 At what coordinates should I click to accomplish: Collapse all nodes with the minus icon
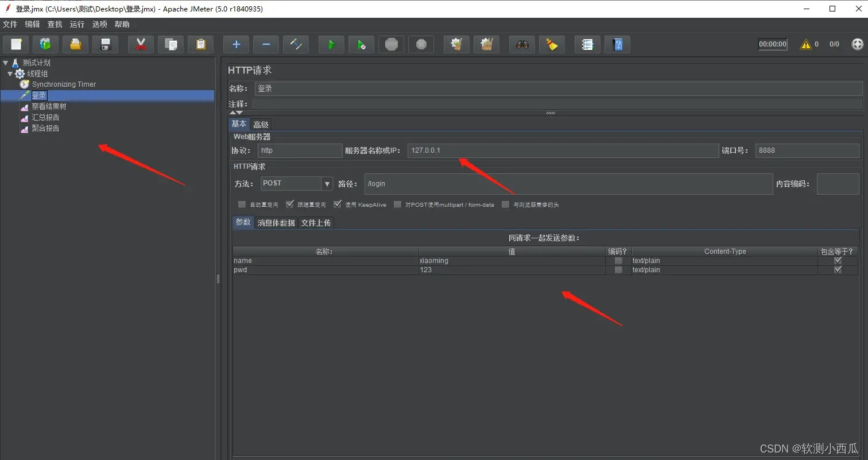(x=266, y=44)
